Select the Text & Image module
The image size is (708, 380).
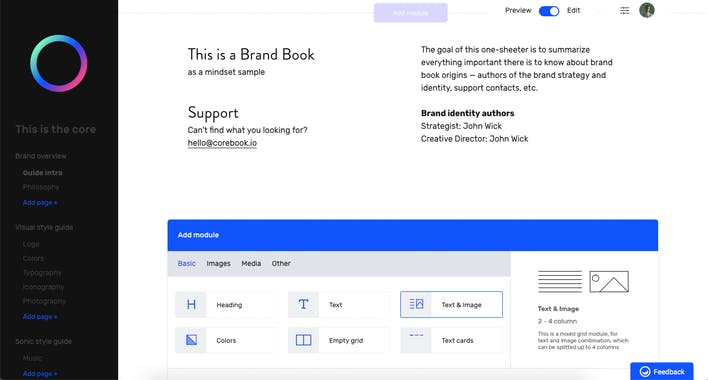[x=451, y=305]
